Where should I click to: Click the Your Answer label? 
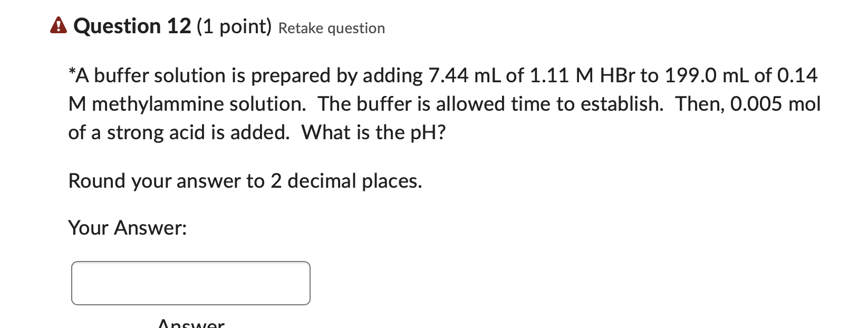click(x=128, y=228)
